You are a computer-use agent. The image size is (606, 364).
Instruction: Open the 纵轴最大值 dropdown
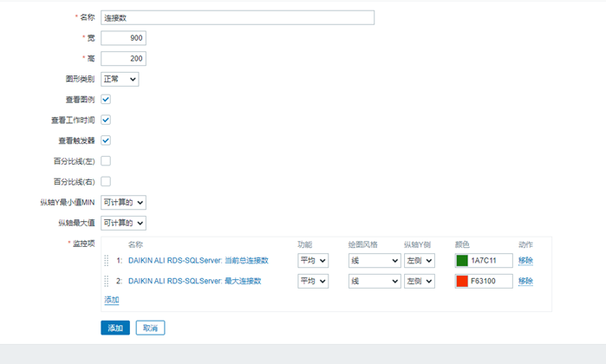(123, 223)
